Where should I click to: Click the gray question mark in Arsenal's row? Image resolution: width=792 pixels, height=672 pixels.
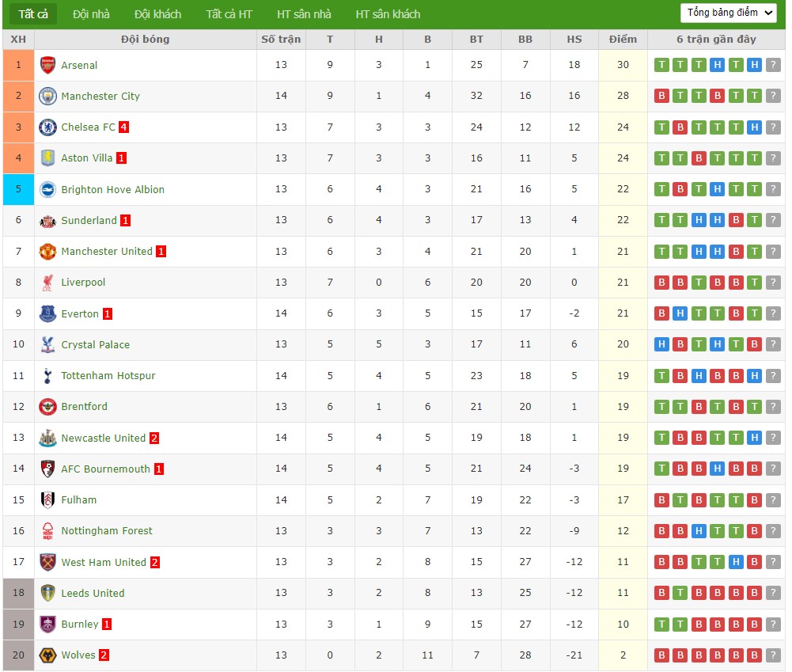click(x=773, y=65)
